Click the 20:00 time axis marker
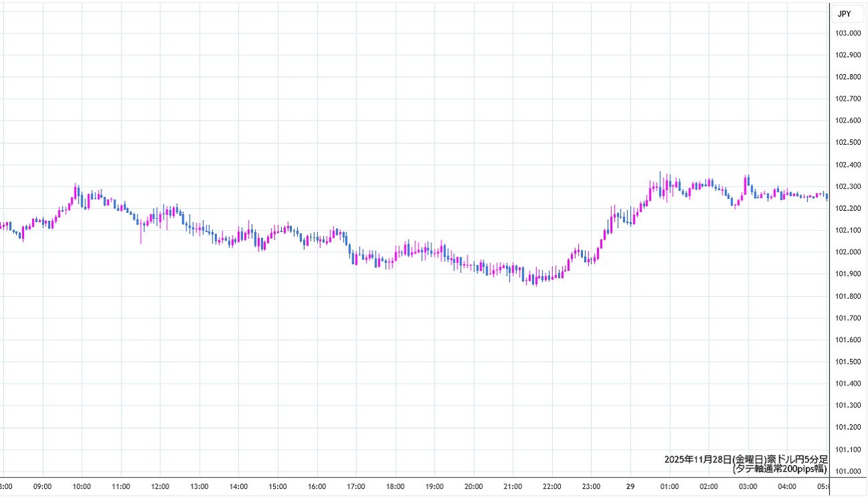Image resolution: width=868 pixels, height=497 pixels. pos(473,486)
